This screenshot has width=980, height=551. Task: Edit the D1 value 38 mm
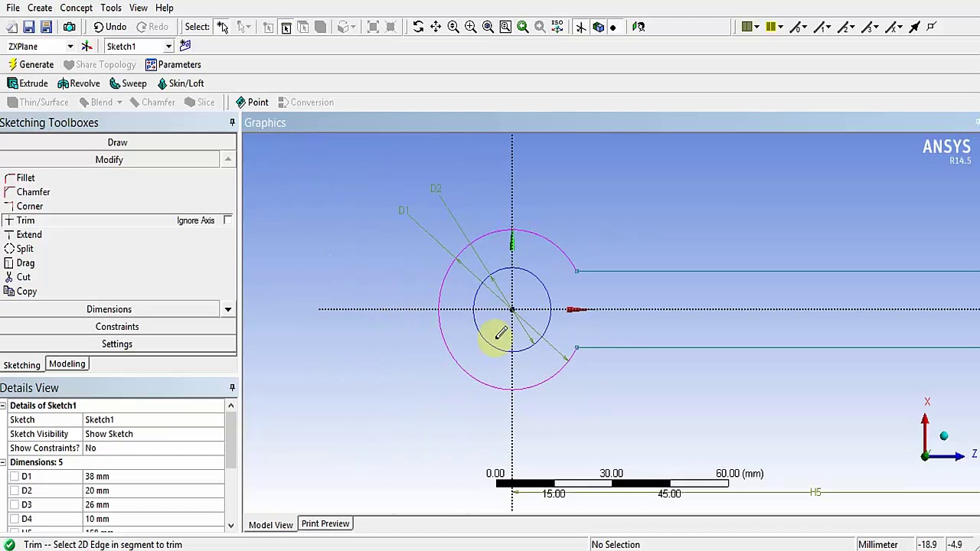pyautogui.click(x=153, y=476)
